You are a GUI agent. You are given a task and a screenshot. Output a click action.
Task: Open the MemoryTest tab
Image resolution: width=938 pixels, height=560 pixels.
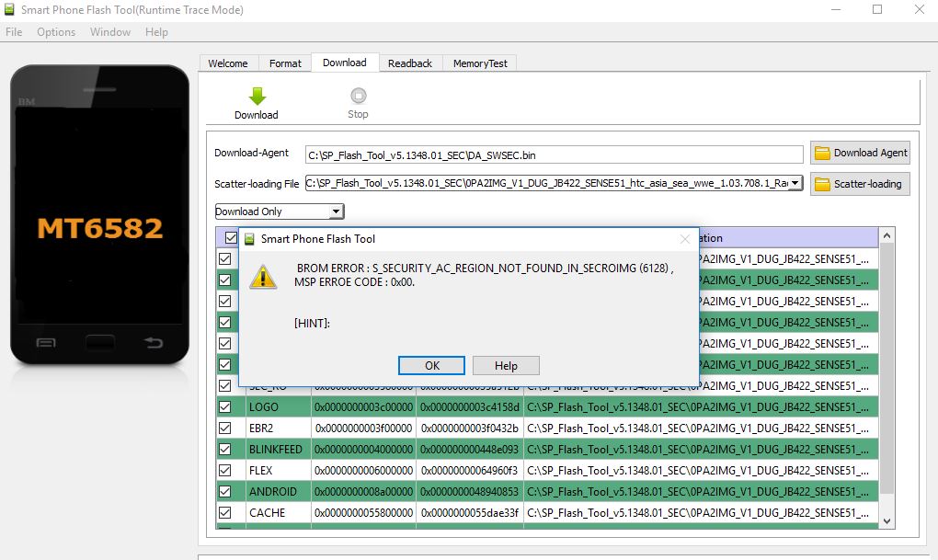tap(480, 63)
